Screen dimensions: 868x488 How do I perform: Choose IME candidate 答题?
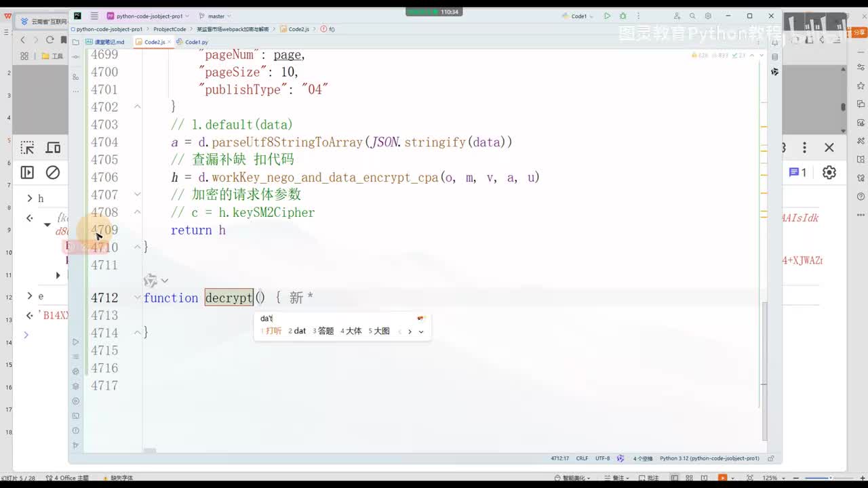[x=323, y=331]
